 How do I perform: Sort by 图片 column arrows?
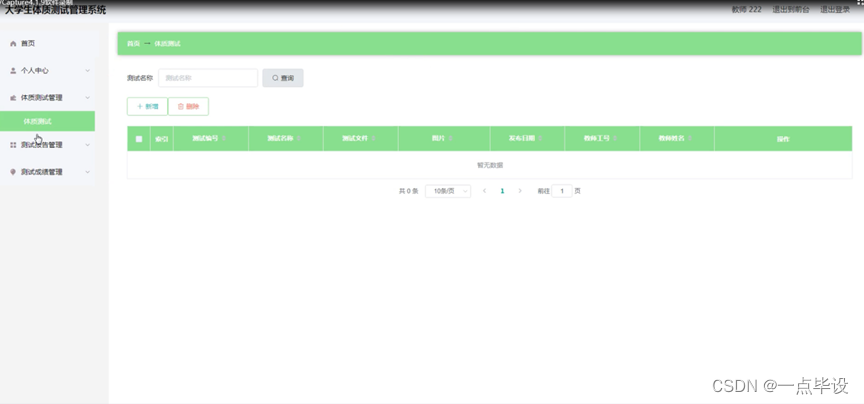tap(450, 139)
